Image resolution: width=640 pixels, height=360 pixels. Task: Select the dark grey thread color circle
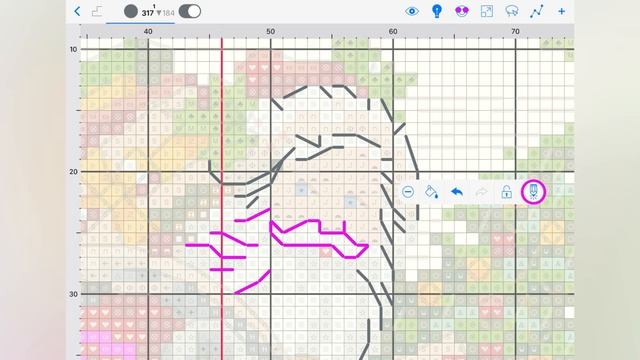131,11
